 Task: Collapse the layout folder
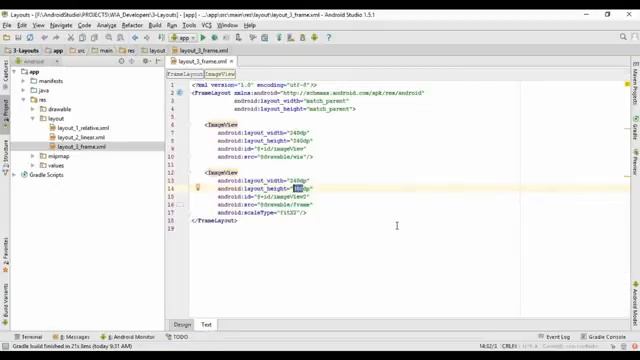pyautogui.click(x=33, y=118)
